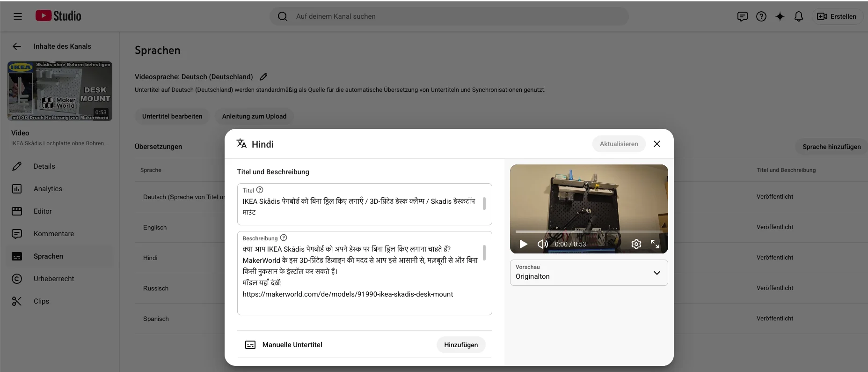Mute the preview video volume icon
868x372 pixels.
point(542,244)
